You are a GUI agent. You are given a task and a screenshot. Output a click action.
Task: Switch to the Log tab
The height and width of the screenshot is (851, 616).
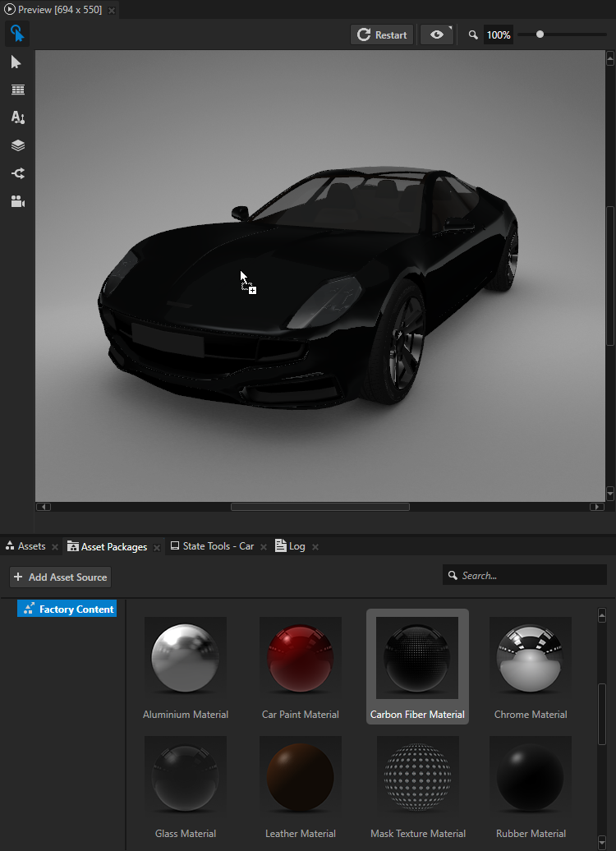(x=291, y=546)
